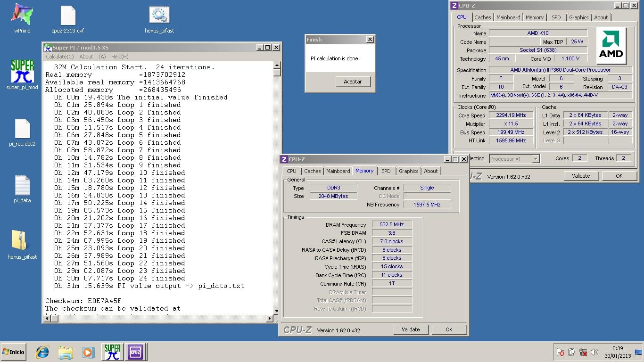This screenshot has width=644, height=362.
Task: Click Aceptar in the Finish dialog
Action: pyautogui.click(x=353, y=82)
